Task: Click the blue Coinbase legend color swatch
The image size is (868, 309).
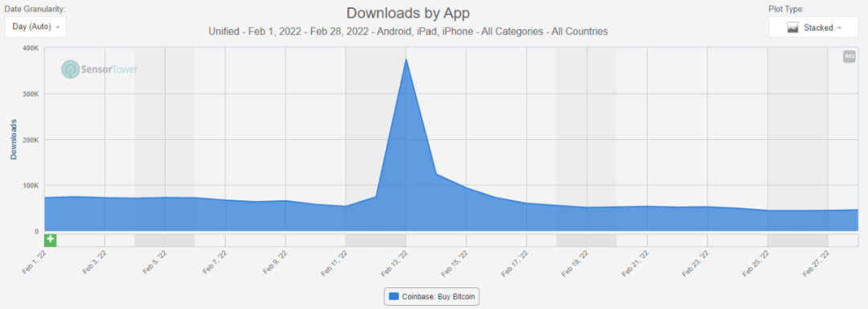Action: click(394, 296)
